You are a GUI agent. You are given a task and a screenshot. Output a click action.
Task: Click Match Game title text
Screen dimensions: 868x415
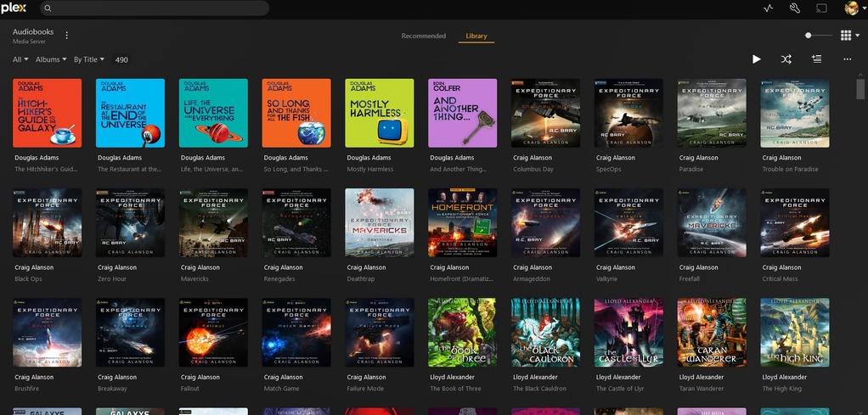tap(282, 389)
